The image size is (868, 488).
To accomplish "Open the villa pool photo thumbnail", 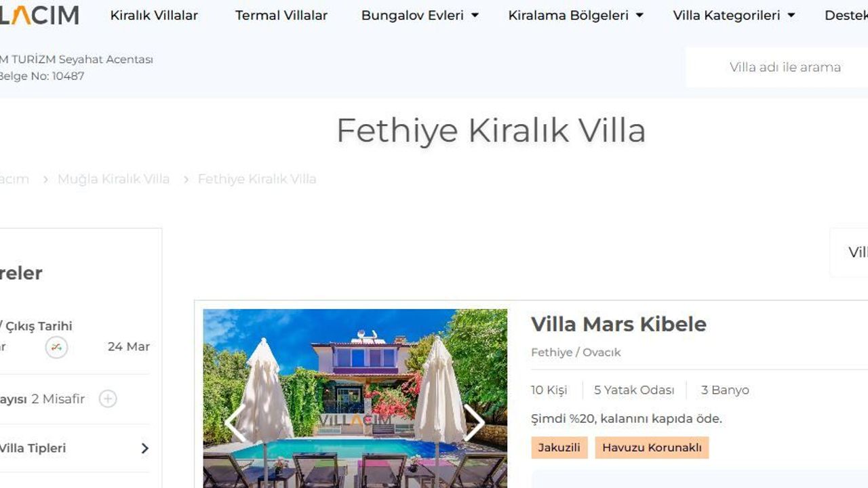I will point(355,399).
